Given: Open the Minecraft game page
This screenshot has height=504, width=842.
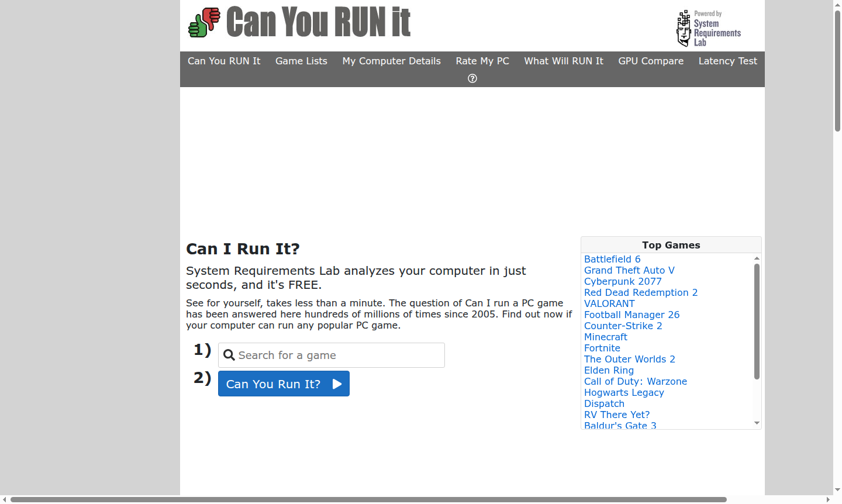Looking at the screenshot, I should (605, 337).
